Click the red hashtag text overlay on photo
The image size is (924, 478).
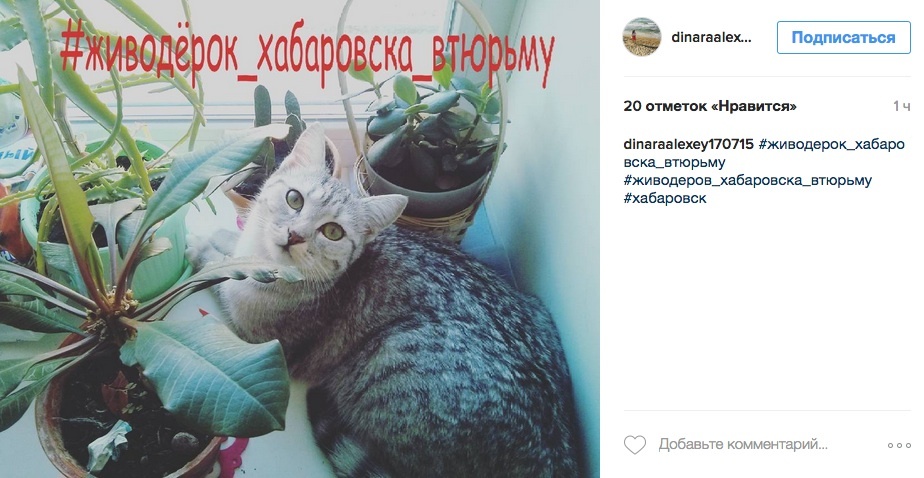pyautogui.click(x=306, y=54)
